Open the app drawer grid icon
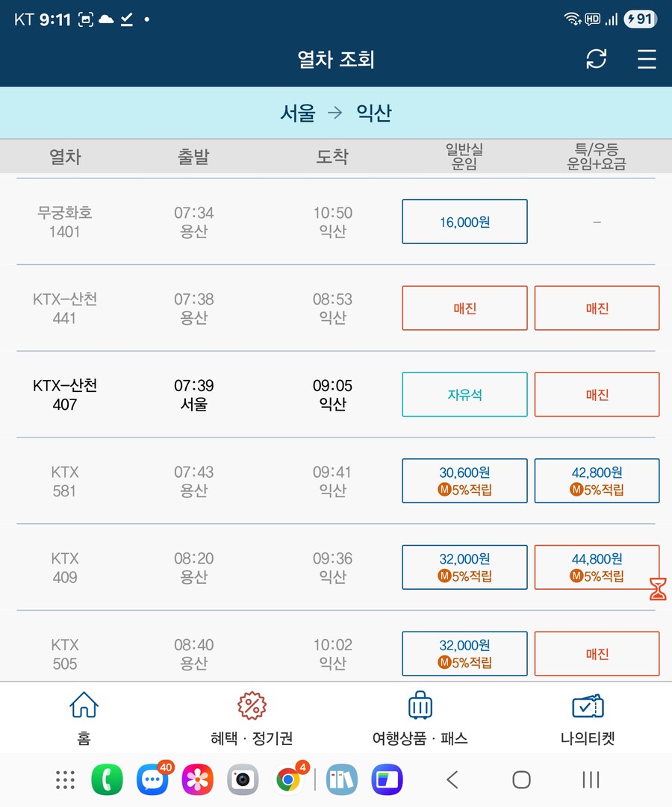This screenshot has width=672, height=807. point(66,779)
